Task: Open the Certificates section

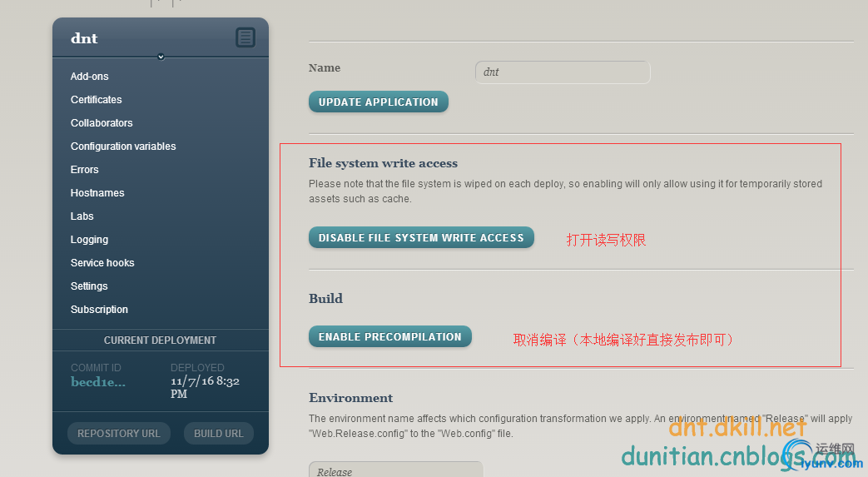Action: click(97, 100)
